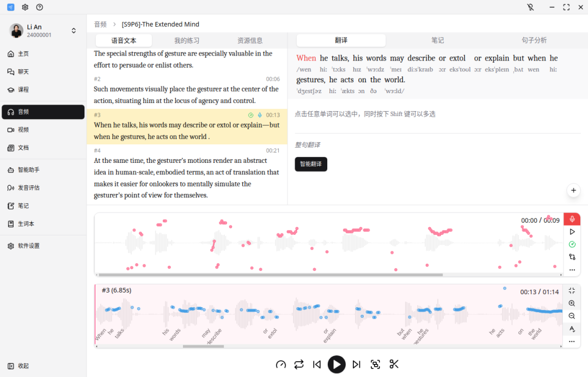Expand the account switcher next to Li An
This screenshot has height=377, width=588.
73,31
